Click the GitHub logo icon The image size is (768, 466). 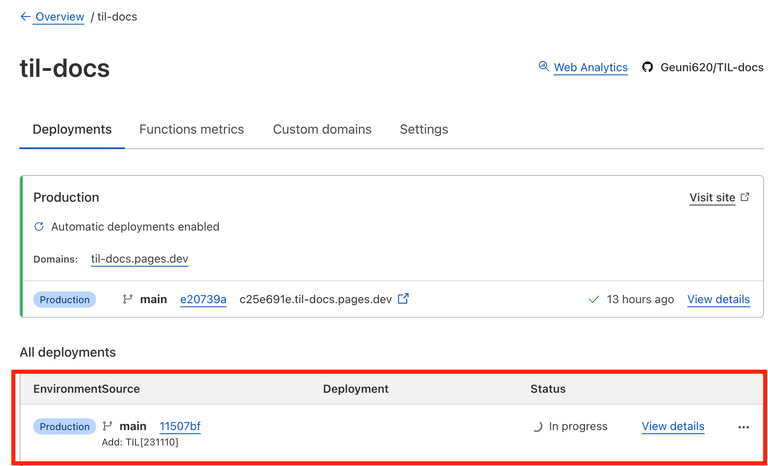point(647,68)
